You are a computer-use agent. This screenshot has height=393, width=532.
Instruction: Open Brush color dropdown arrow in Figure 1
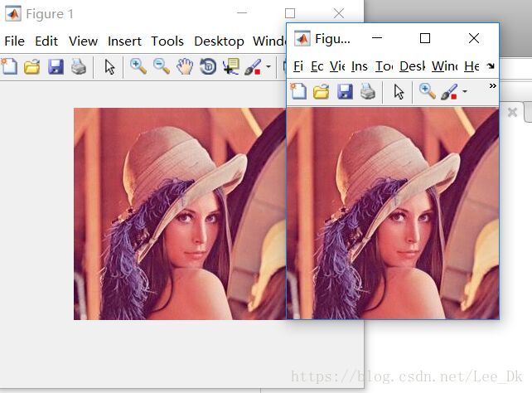268,66
